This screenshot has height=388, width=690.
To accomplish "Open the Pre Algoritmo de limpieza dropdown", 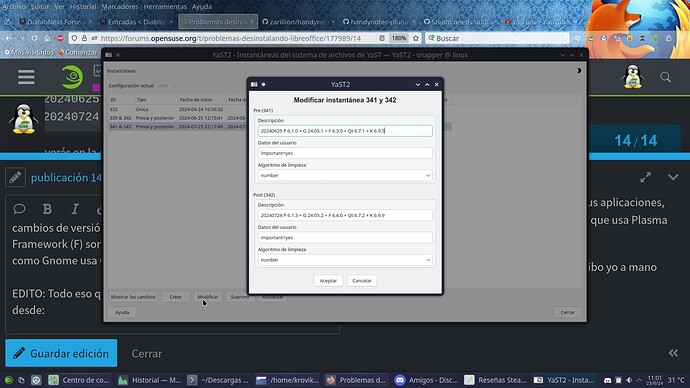I will click(x=345, y=176).
